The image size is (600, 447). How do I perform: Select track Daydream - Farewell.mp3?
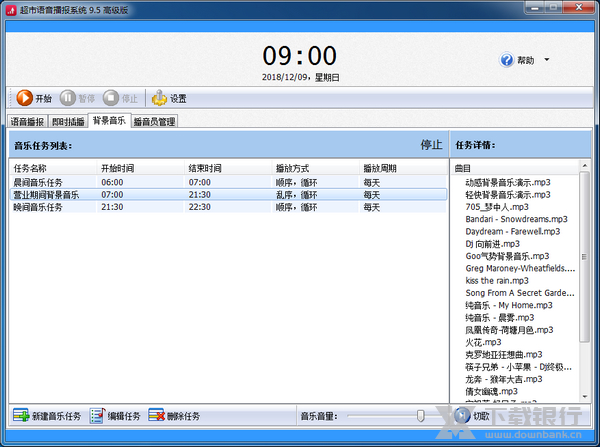513,231
